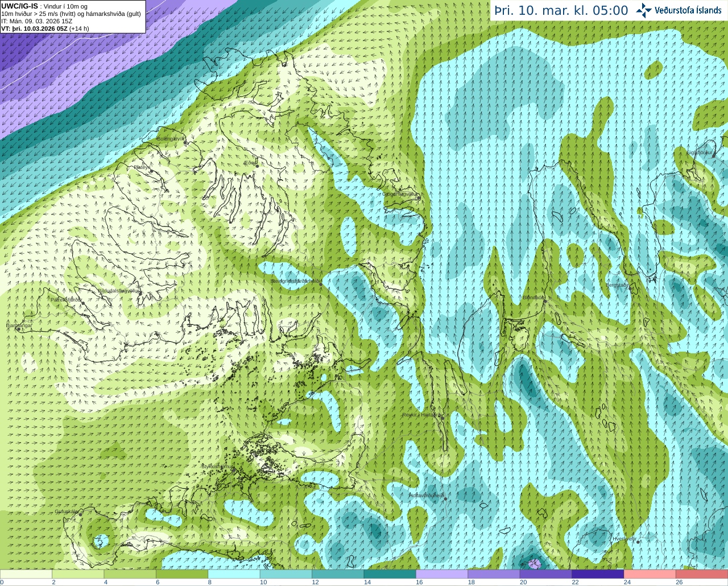Click the Stykkishólmur station label

coord(217,466)
